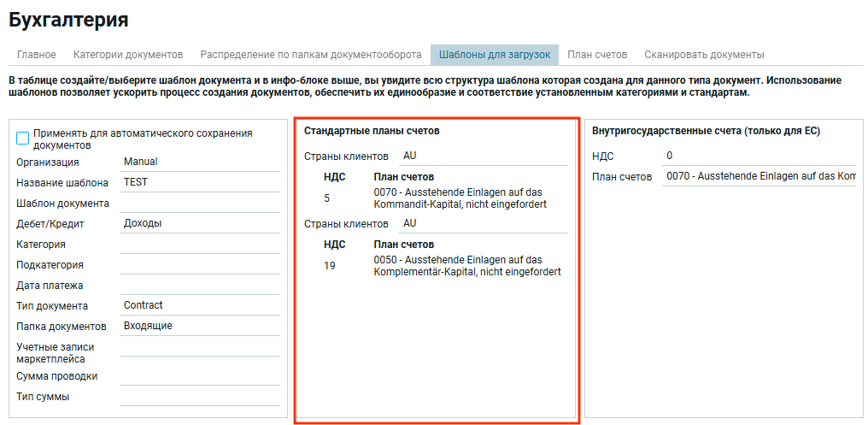Open the Тип суммы field
This screenshot has height=425, width=868.
199,397
